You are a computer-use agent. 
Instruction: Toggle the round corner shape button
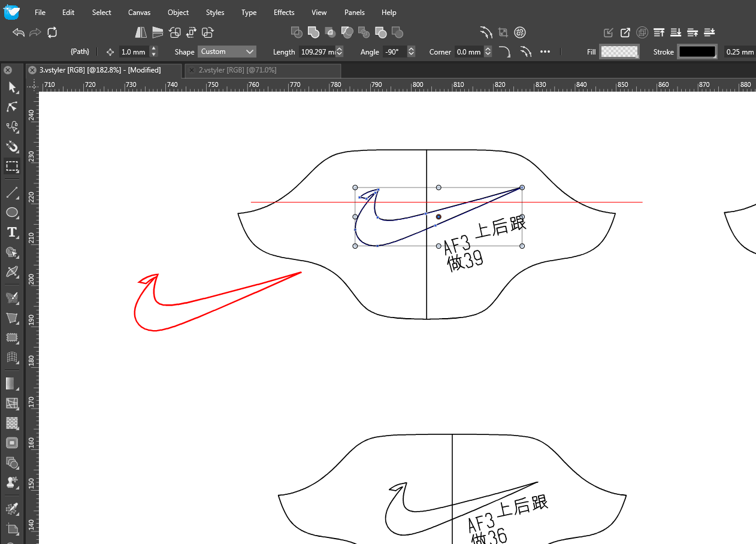pos(505,52)
